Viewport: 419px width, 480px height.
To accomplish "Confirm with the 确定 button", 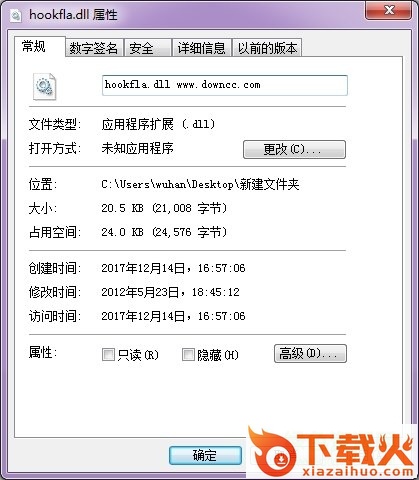I will pyautogui.click(x=205, y=455).
